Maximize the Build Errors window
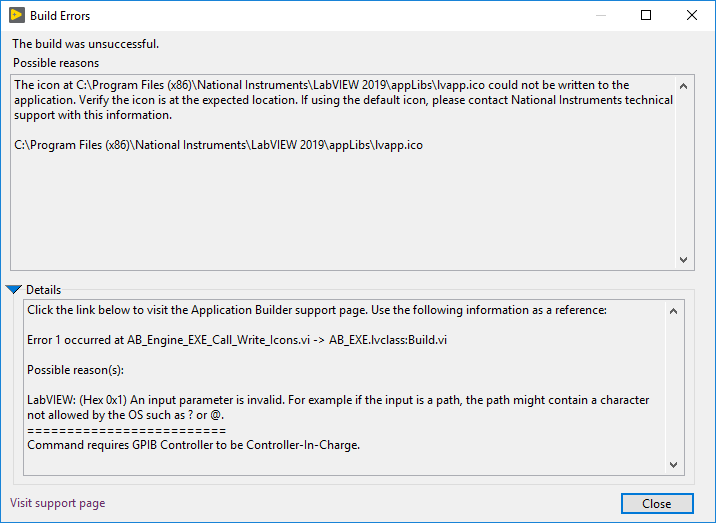This screenshot has height=523, width=716. coord(646,15)
